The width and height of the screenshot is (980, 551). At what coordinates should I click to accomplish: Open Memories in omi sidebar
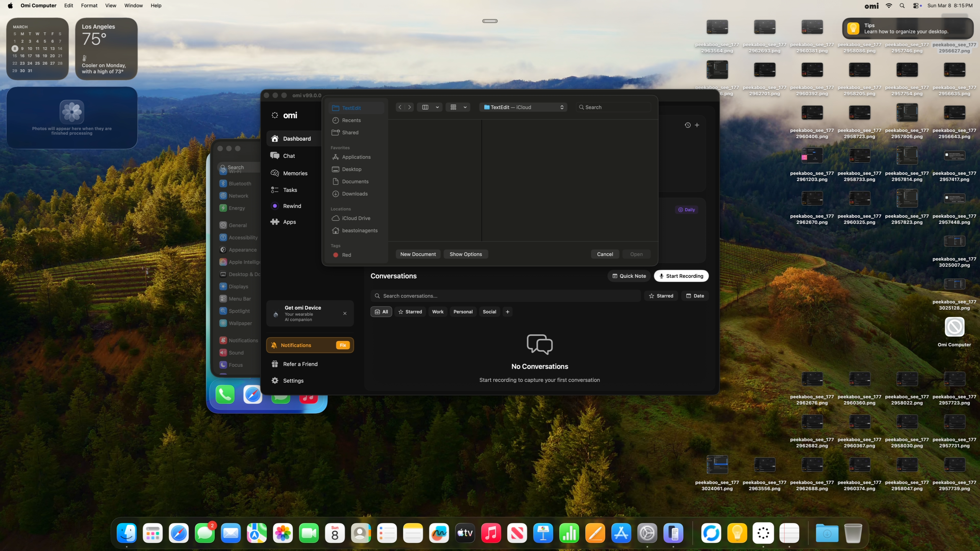[294, 173]
